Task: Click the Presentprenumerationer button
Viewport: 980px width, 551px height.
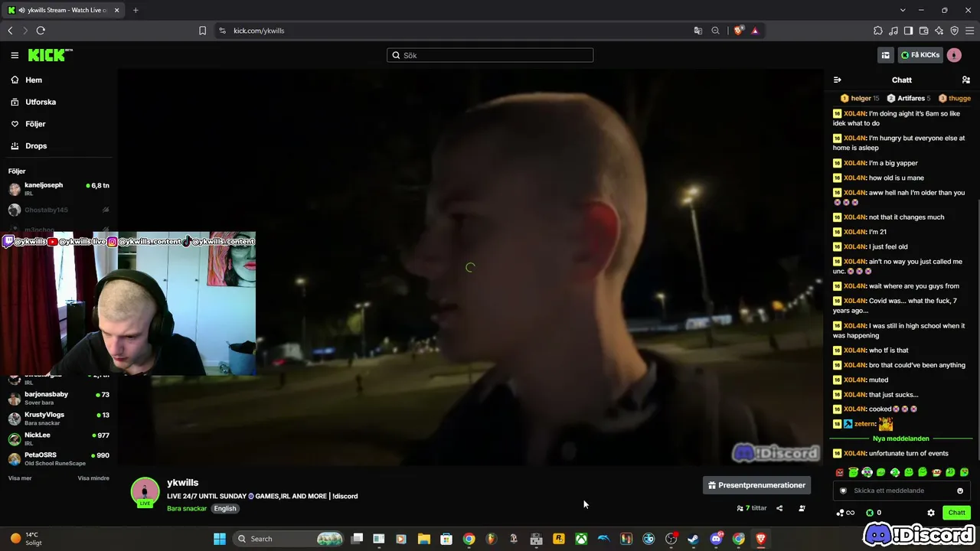Action: pos(756,485)
